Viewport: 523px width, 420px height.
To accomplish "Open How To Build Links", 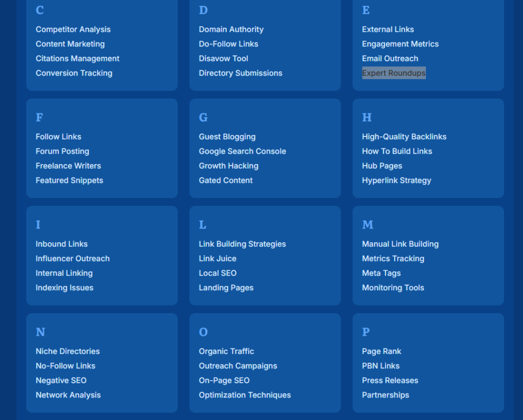I will click(x=397, y=151).
